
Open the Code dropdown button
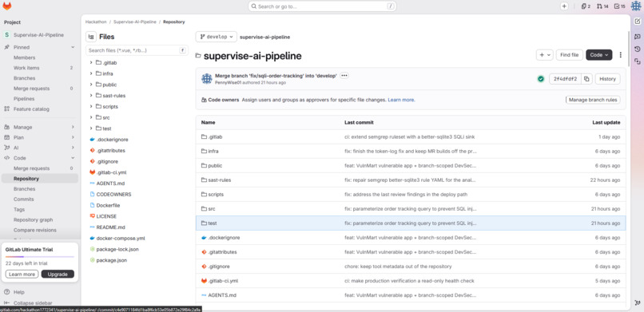598,55
